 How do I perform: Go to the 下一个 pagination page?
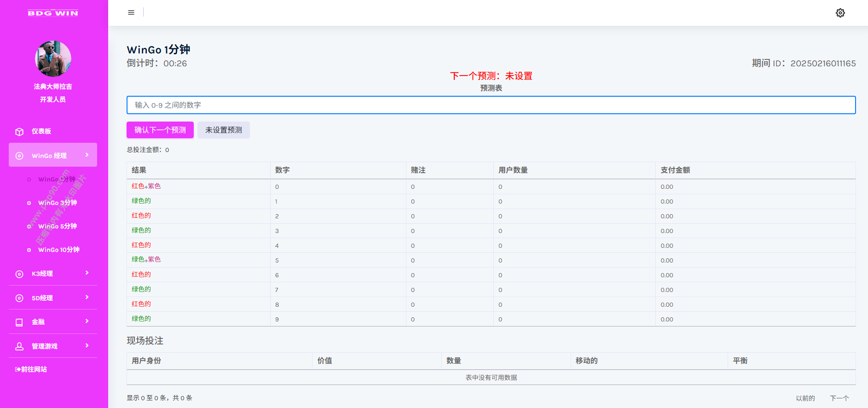tap(839, 398)
